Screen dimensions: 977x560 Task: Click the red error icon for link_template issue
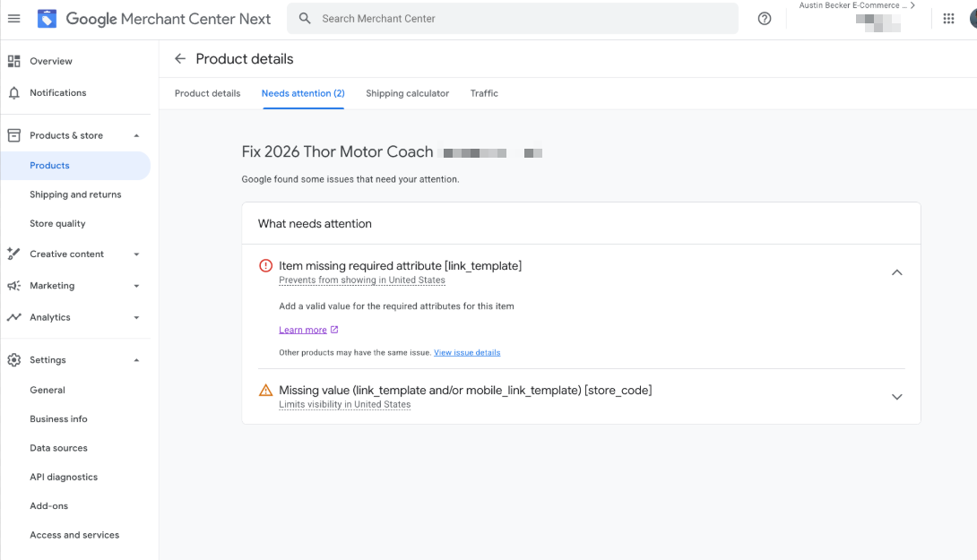(x=265, y=266)
